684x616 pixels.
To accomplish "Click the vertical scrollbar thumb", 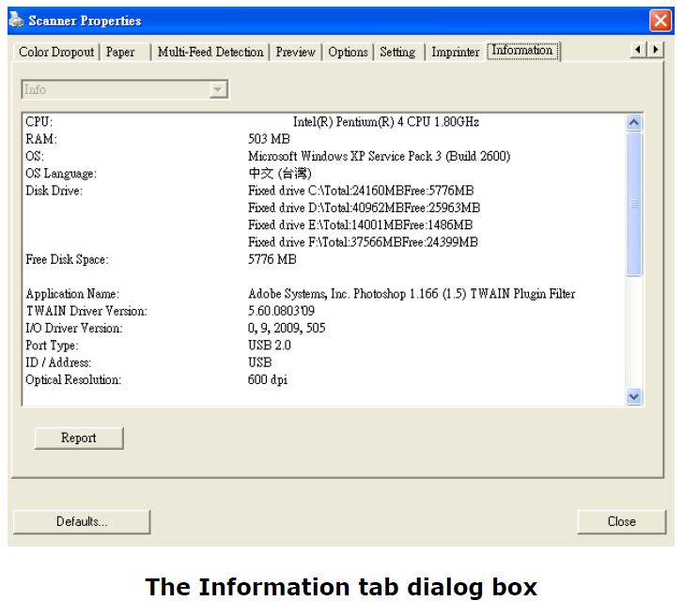I will point(633,204).
